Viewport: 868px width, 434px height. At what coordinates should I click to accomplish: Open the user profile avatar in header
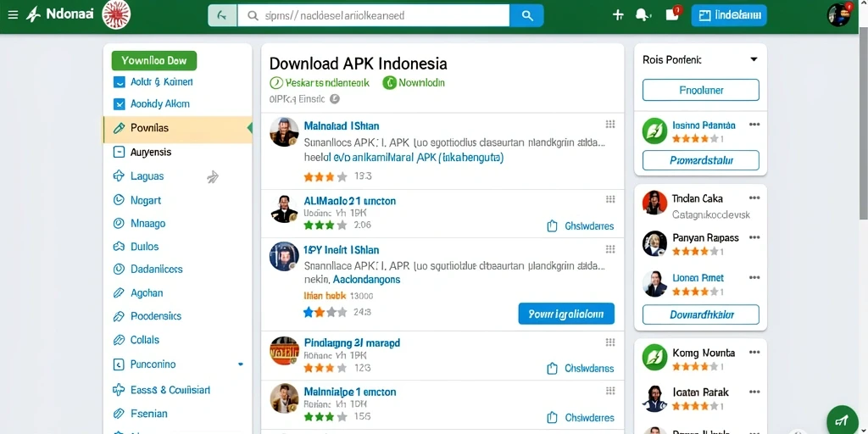839,15
